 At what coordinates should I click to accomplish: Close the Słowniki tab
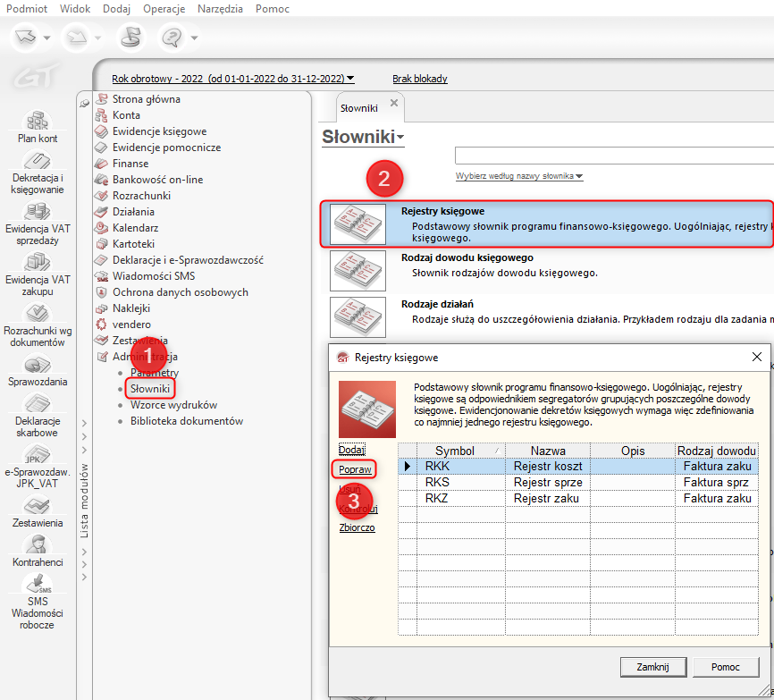pos(394,103)
